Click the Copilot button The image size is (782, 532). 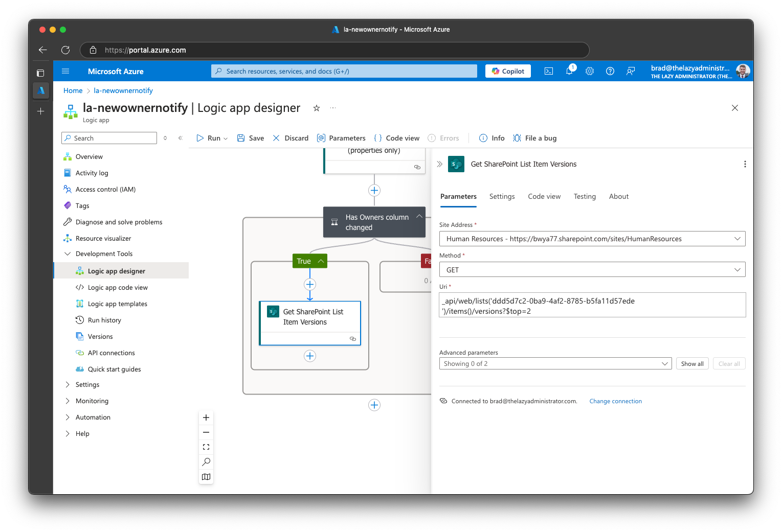tap(508, 71)
